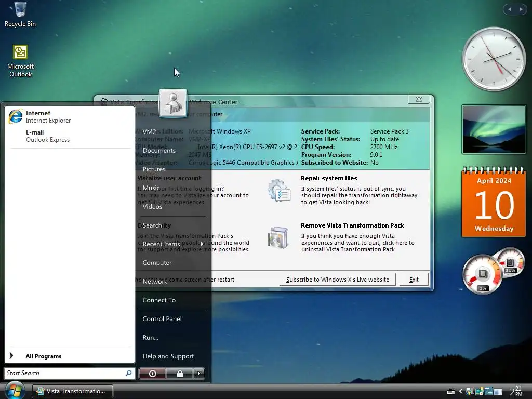
Task: Click the Remove Transformation Pack box icon
Action: [278, 238]
